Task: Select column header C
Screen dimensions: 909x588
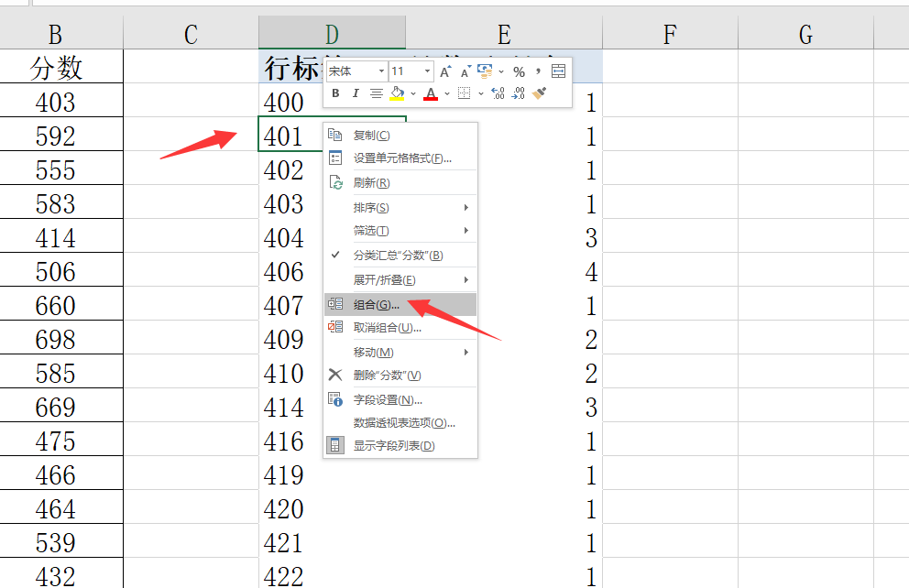Action: pos(191,35)
